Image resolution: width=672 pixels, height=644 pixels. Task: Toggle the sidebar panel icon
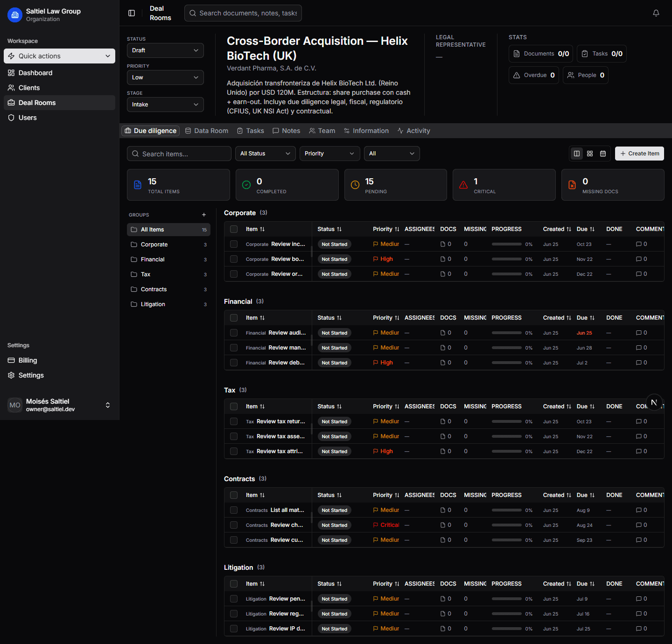132,13
